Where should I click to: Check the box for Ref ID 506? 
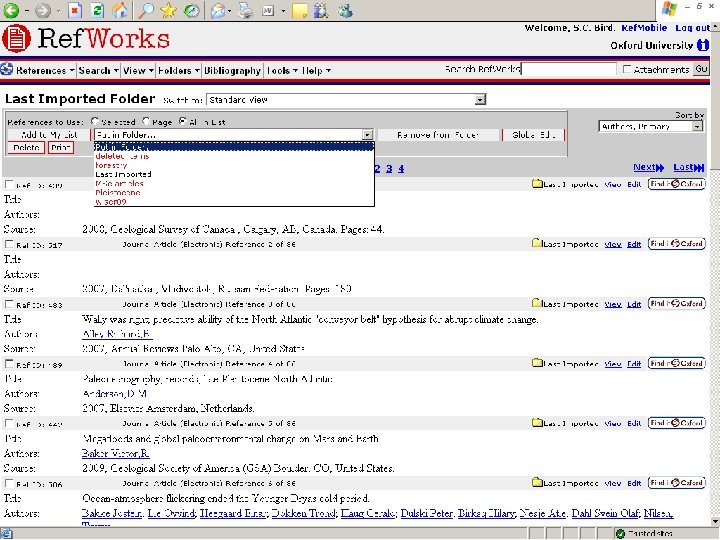(x=9, y=483)
